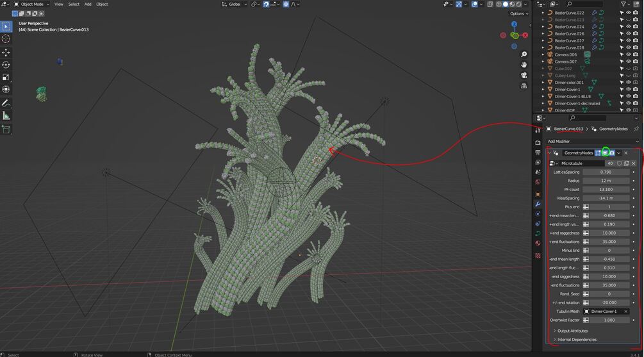Open the Add Modifier dropdown

coord(593,141)
